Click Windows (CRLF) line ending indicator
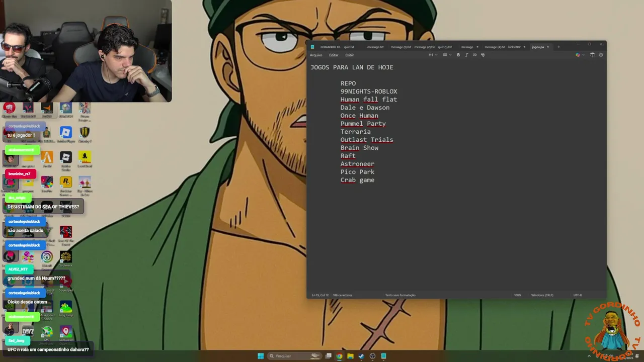 pos(542,295)
